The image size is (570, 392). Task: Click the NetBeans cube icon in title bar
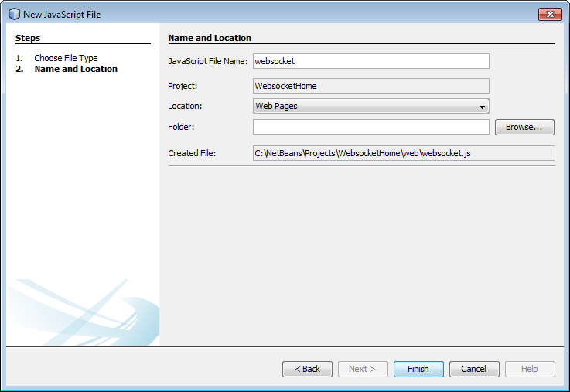[14, 14]
